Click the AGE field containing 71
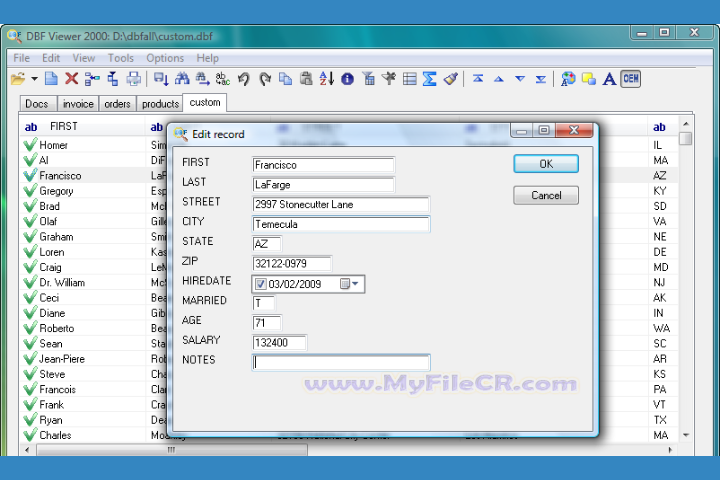Image resolution: width=720 pixels, height=480 pixels. point(267,323)
